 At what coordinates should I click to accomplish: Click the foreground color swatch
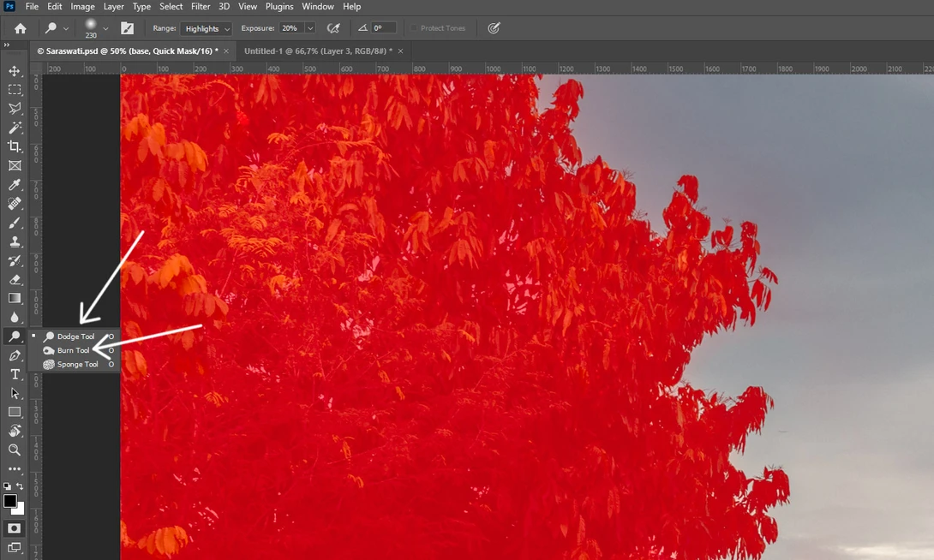(x=9, y=501)
